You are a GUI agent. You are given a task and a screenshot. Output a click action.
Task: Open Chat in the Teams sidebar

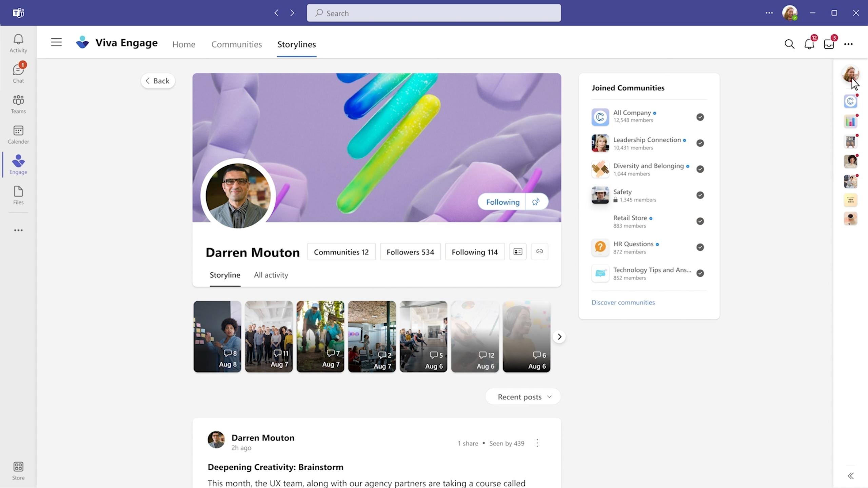pyautogui.click(x=18, y=73)
